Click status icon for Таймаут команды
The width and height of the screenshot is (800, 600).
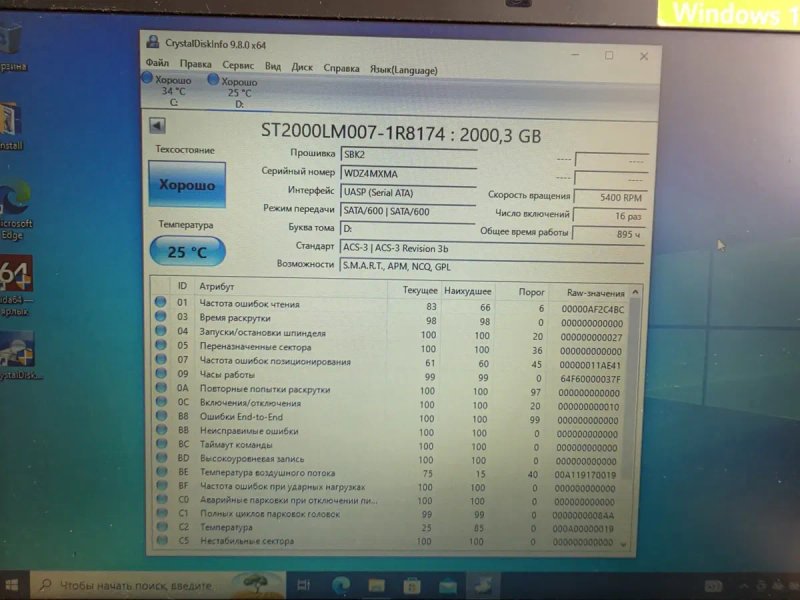click(x=162, y=443)
